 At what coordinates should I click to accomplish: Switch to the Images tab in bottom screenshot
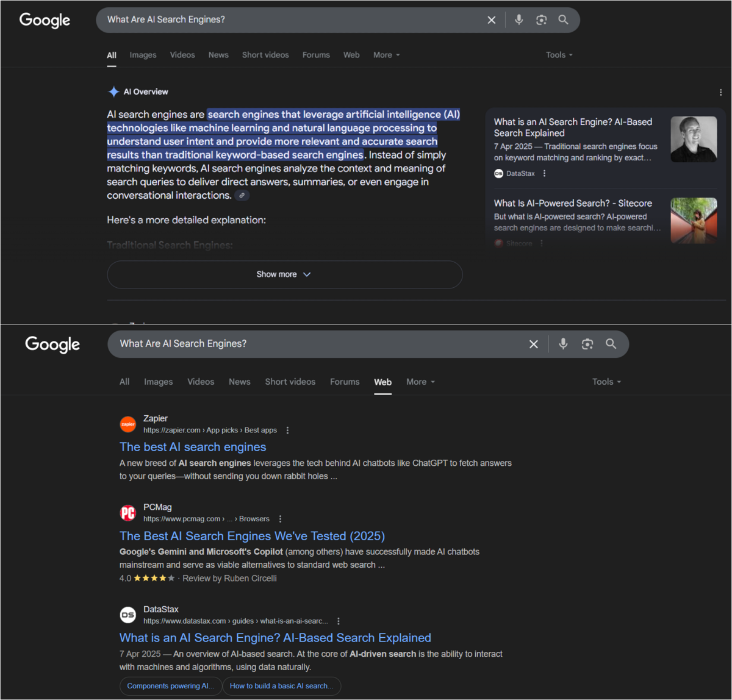click(159, 382)
